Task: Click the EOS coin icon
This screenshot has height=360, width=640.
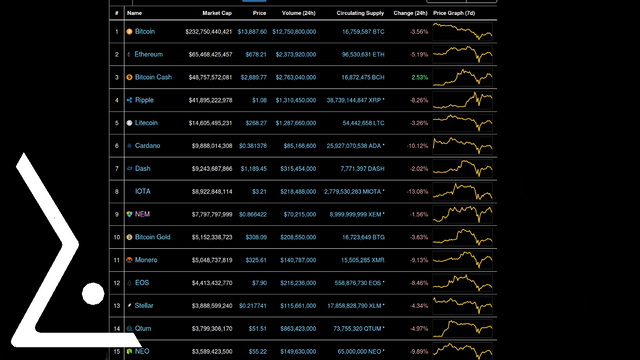Action: (x=129, y=283)
